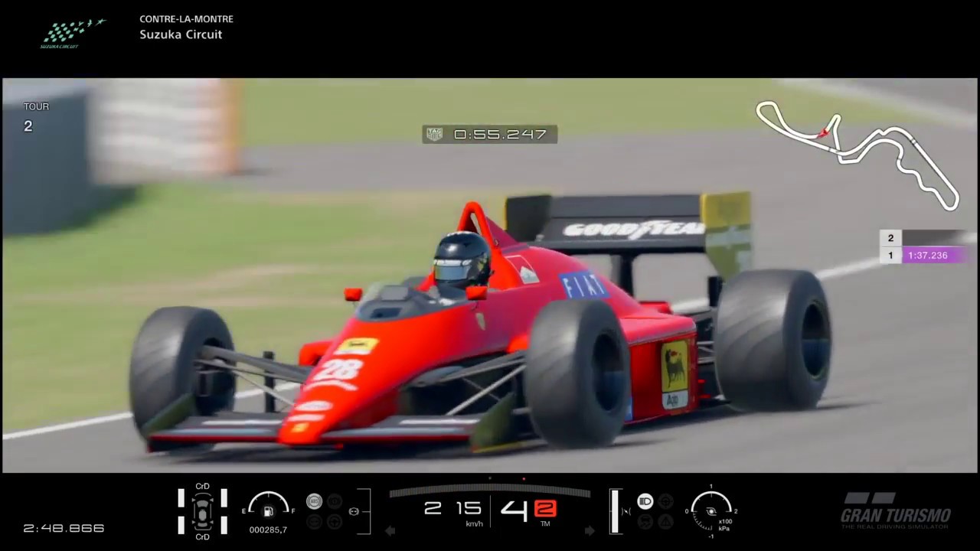Screen dimensions: 980x551
Task: Click the red suggested gear 2
Action: tap(545, 509)
